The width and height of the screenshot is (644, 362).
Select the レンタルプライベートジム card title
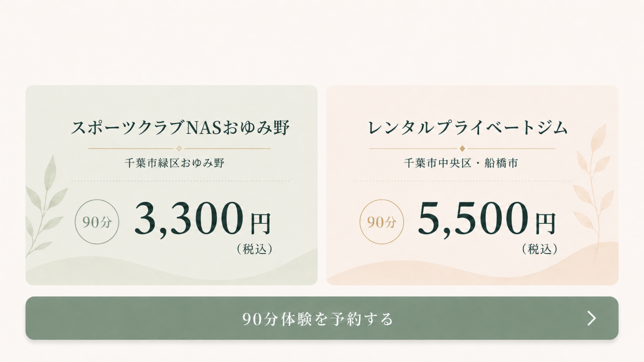click(x=468, y=127)
